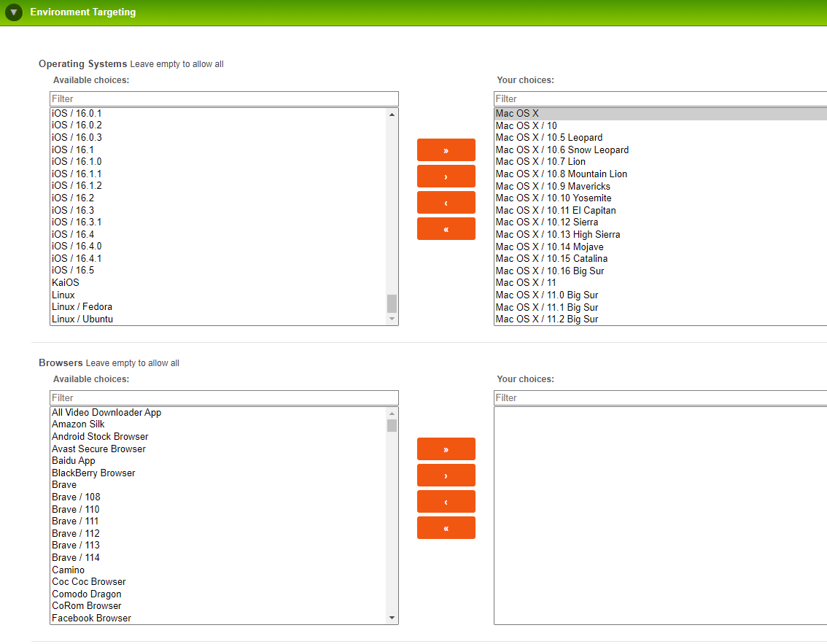Viewport: 827px width, 644px height.
Task: Select 'Mac OS X / 10.12 Sierra'
Action: tap(660, 222)
